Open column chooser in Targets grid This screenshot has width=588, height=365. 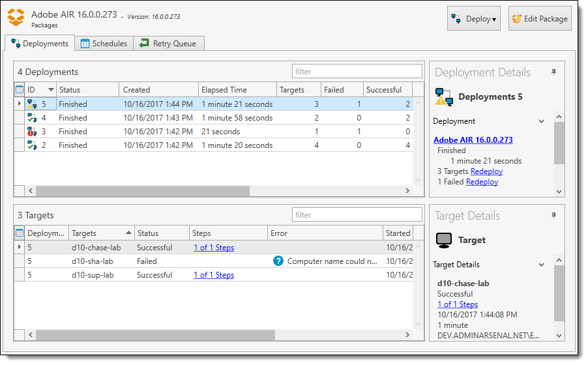(20, 233)
